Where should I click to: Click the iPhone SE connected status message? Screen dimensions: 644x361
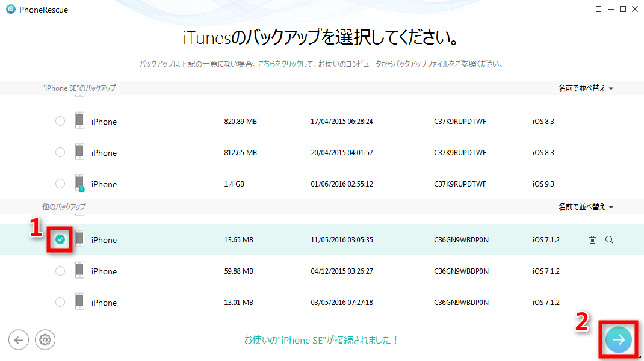click(321, 340)
